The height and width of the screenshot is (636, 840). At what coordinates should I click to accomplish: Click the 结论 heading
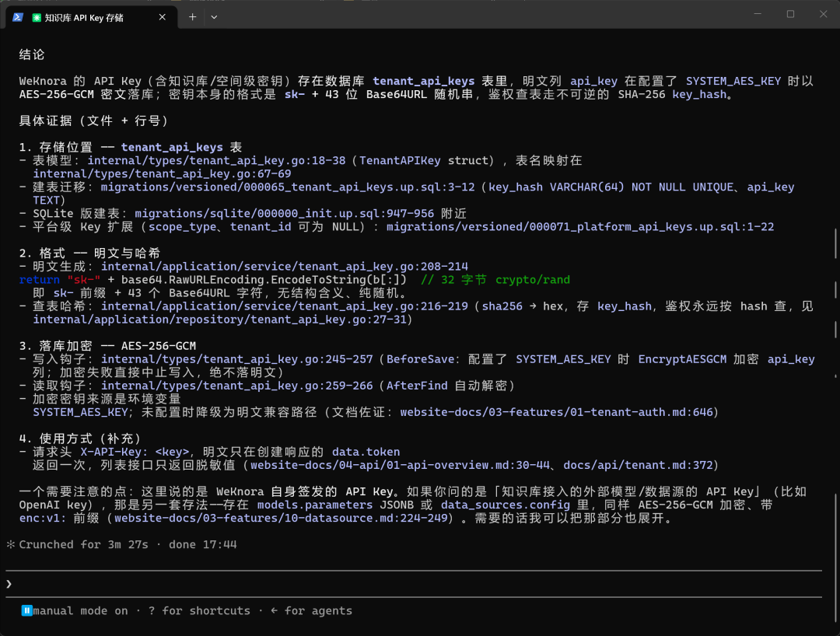32,54
